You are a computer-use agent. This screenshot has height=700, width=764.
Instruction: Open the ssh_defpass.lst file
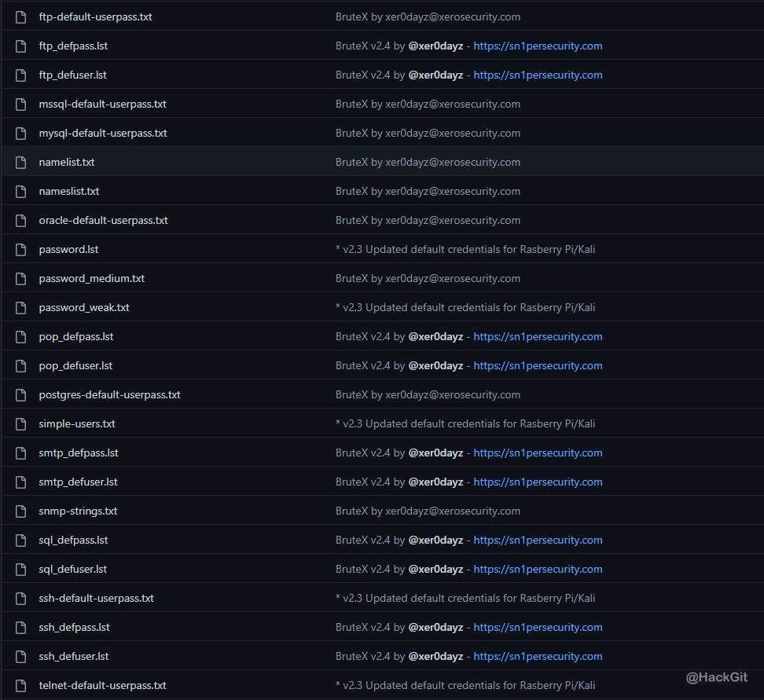(74, 628)
